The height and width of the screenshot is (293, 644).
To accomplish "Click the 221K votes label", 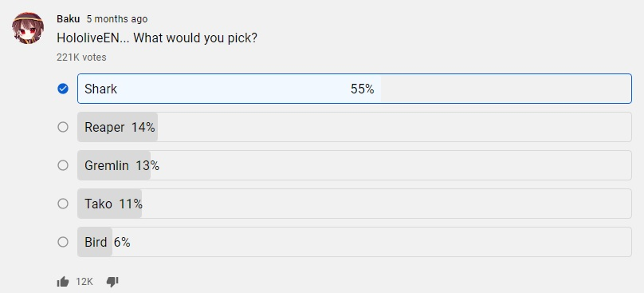I will tap(81, 57).
